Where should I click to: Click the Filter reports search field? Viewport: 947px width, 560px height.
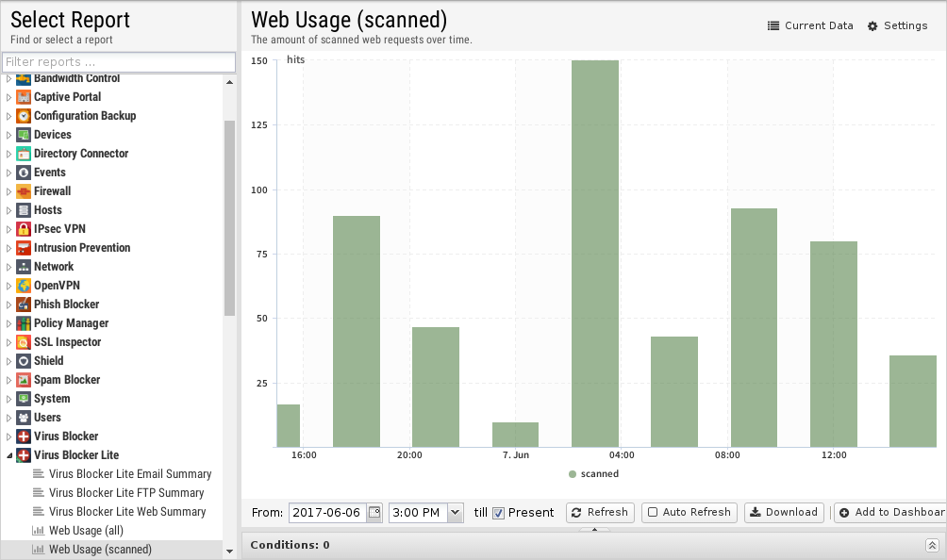[x=118, y=62]
